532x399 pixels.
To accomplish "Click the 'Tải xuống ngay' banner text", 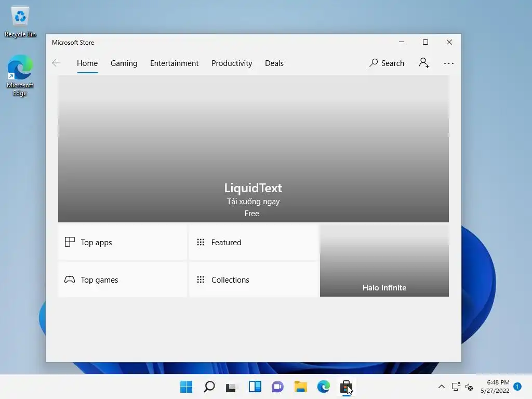I will pos(253,202).
